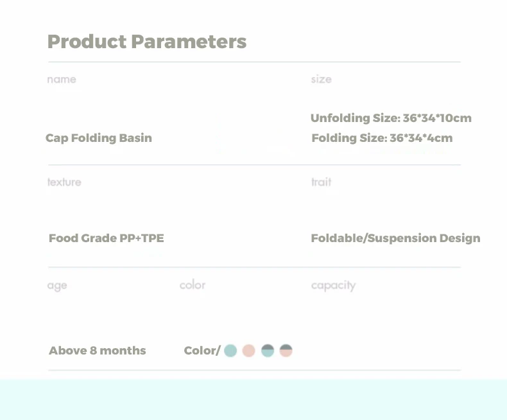Click the 'name' field label
The image size is (507, 420).
point(62,80)
